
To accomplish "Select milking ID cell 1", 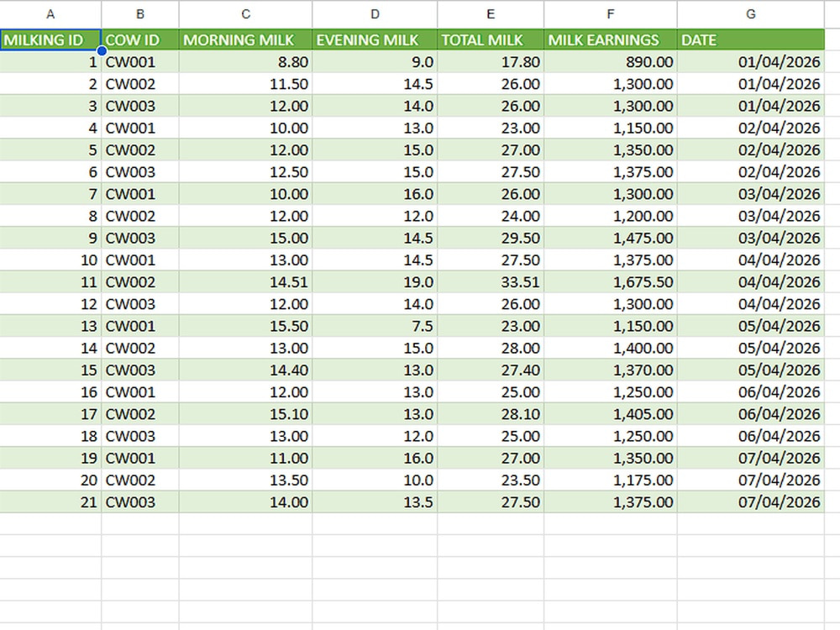I will pos(50,62).
